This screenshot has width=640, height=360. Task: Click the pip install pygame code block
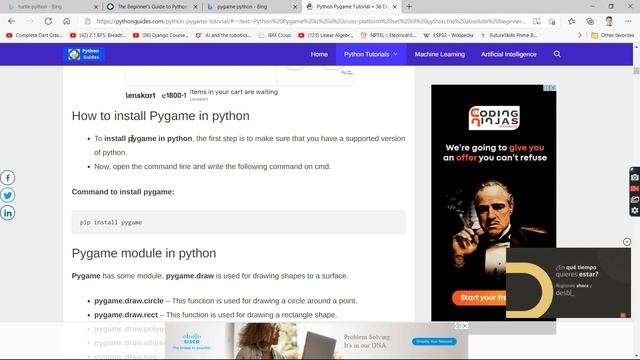[239, 222]
